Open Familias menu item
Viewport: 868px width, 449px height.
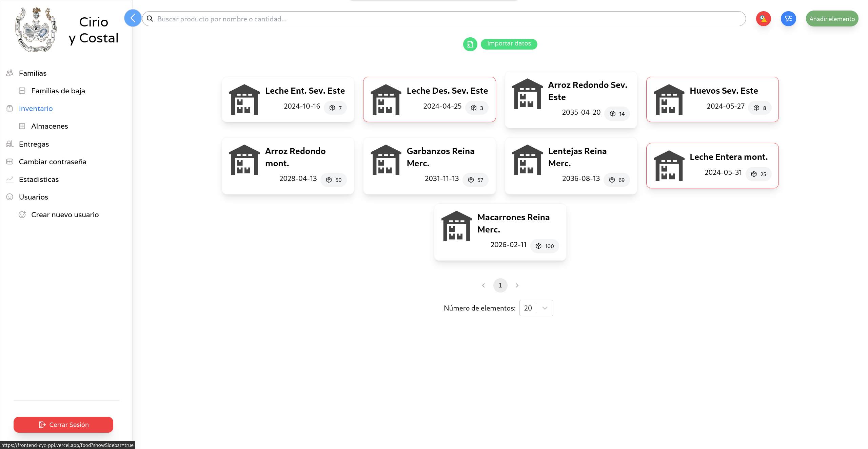click(x=33, y=73)
